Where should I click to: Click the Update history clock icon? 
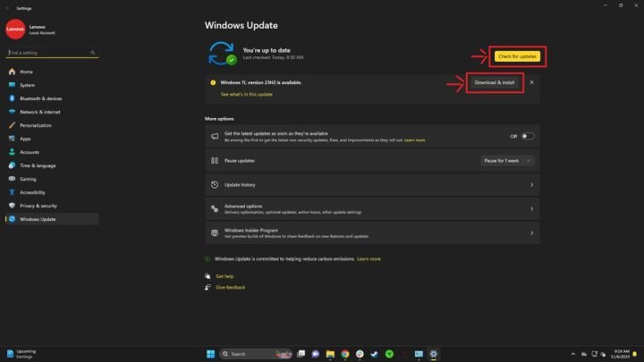[215, 185]
